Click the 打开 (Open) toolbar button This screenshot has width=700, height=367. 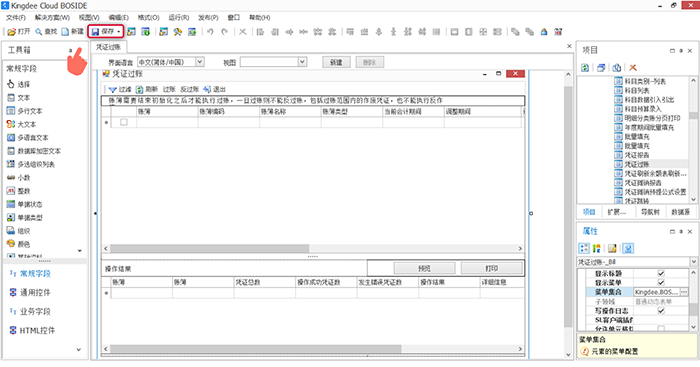19,32
